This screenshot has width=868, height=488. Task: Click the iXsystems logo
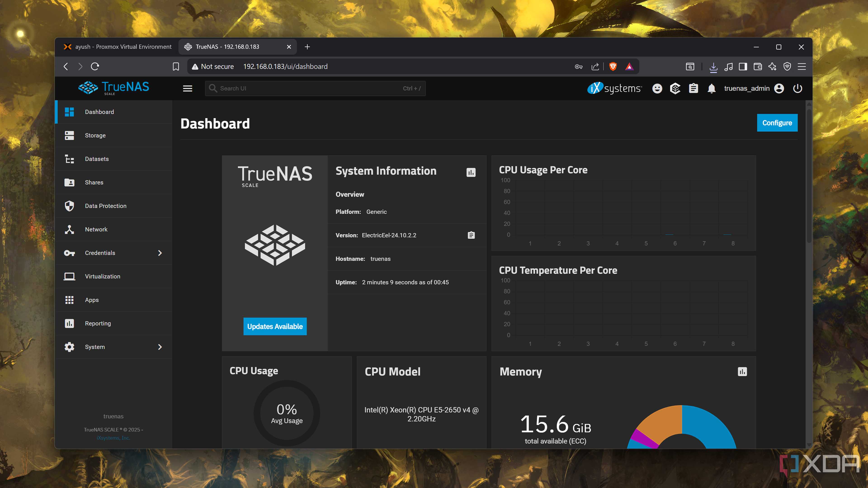(x=615, y=88)
